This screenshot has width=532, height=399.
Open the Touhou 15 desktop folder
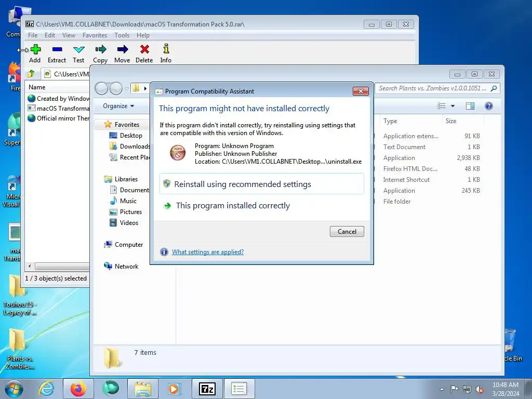19,295
